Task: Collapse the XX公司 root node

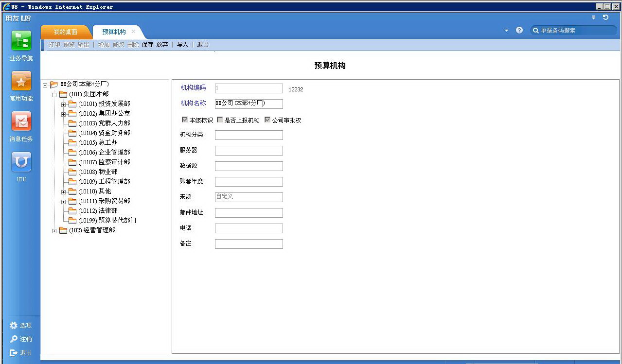Action: tap(45, 85)
